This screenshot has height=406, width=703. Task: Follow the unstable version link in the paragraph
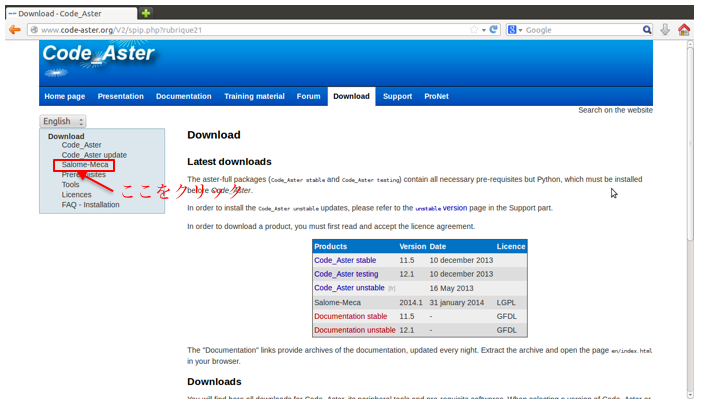click(x=441, y=208)
